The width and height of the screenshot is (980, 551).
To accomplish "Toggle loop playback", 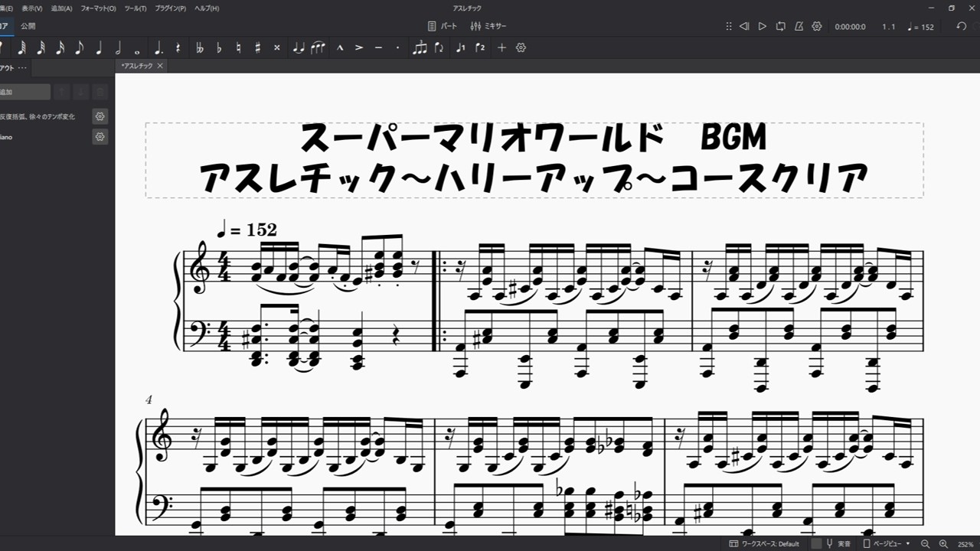I will 780,26.
